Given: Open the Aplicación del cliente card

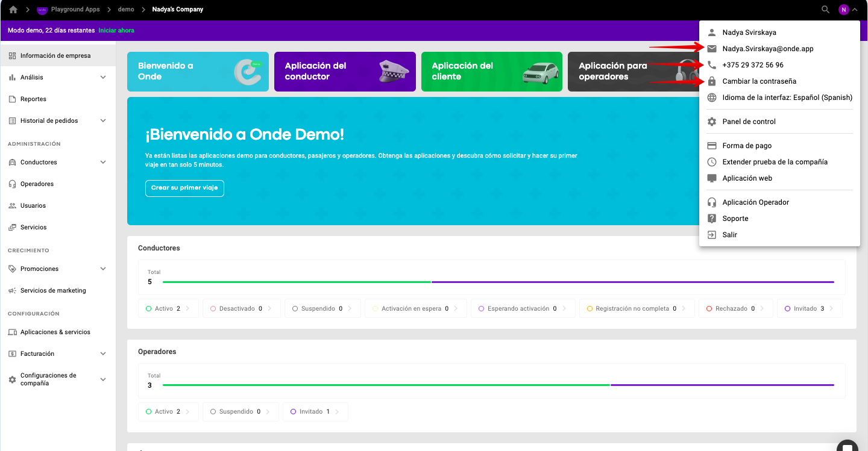Looking at the screenshot, I should [x=492, y=72].
